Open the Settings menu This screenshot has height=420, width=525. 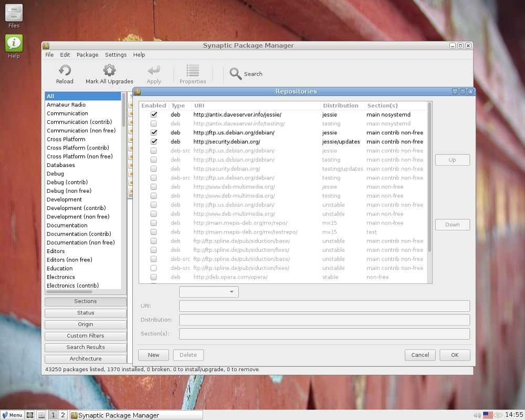click(x=115, y=55)
